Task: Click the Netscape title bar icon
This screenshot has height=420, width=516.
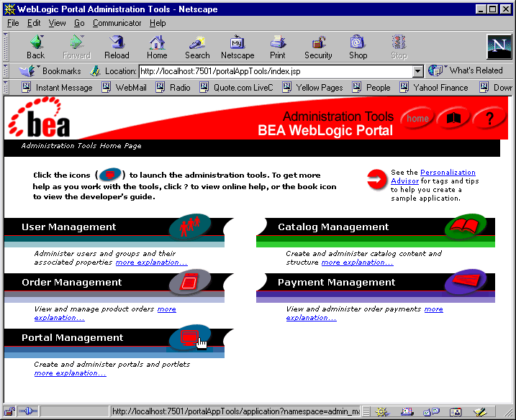Action: point(9,9)
